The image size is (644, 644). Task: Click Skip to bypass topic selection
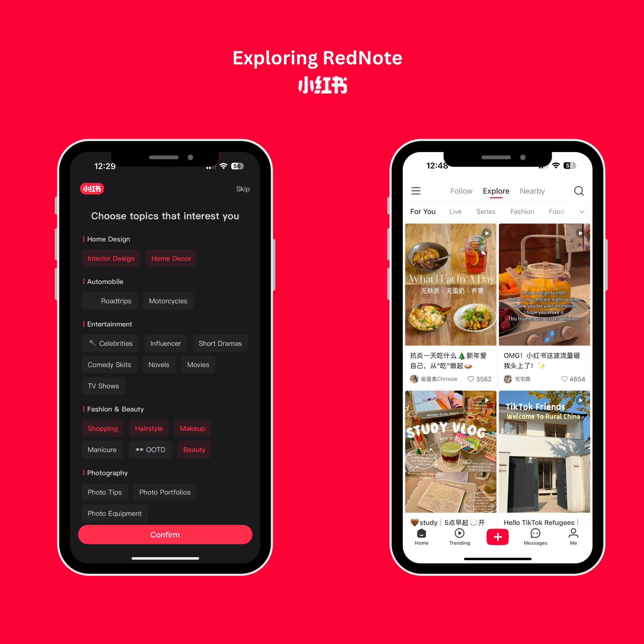[x=242, y=189]
